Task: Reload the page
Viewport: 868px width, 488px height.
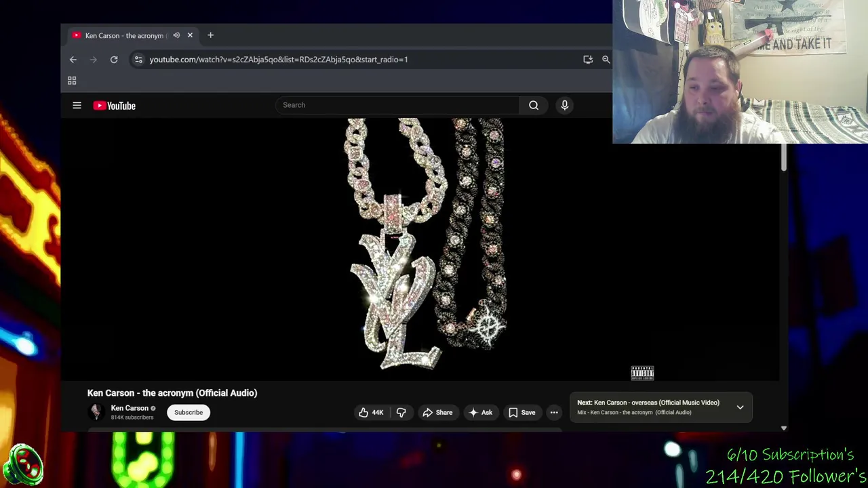Action: coord(114,60)
